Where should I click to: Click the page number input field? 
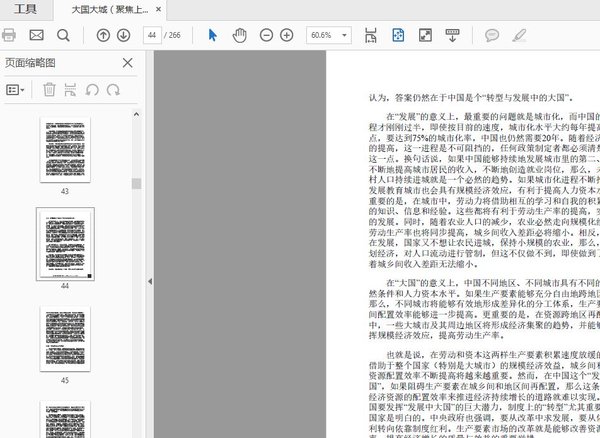pos(152,35)
